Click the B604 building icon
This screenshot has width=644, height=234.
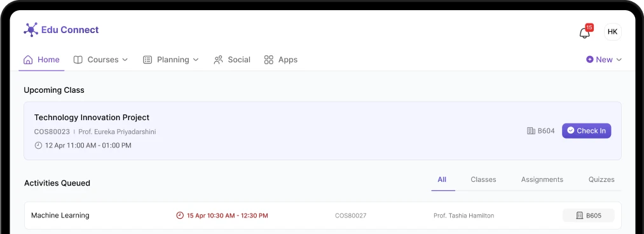[x=531, y=131]
